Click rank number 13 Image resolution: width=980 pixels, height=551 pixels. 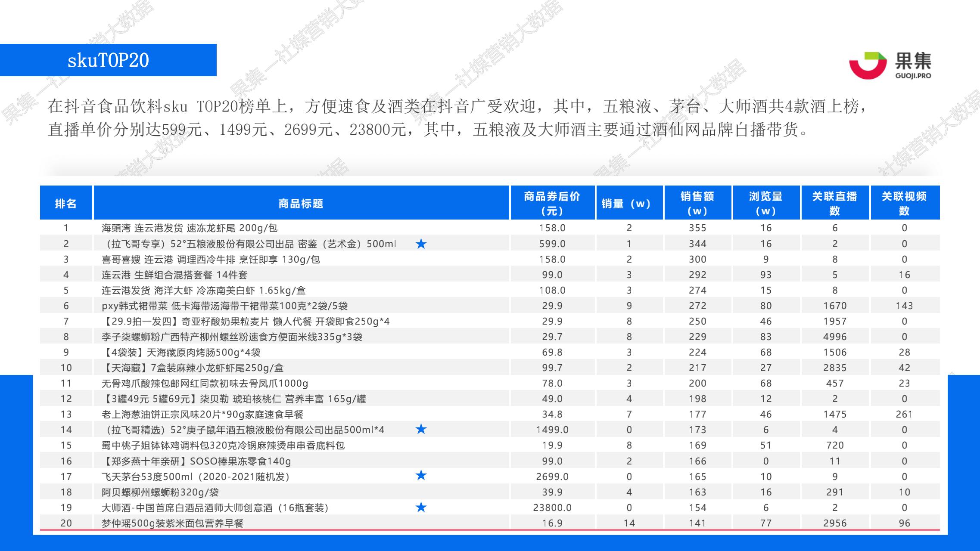click(x=66, y=415)
